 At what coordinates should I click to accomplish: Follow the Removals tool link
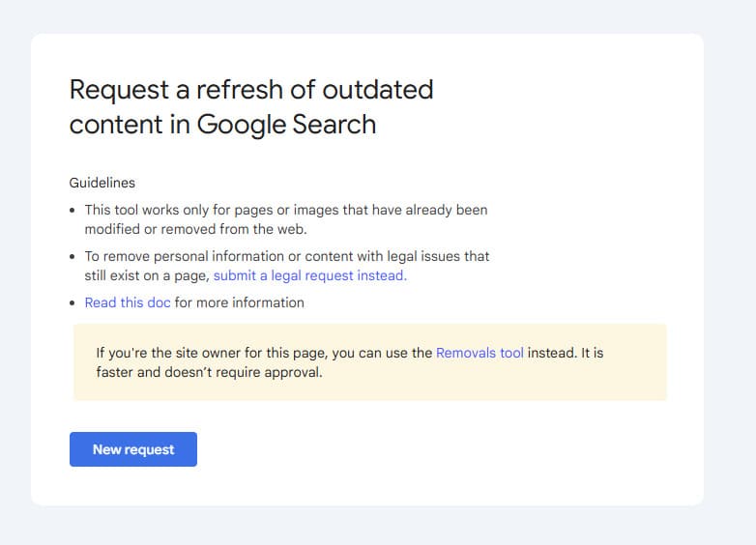(480, 353)
